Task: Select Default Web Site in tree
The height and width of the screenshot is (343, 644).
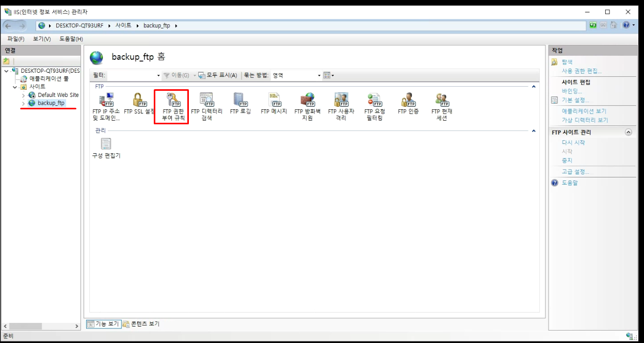Action: click(58, 95)
